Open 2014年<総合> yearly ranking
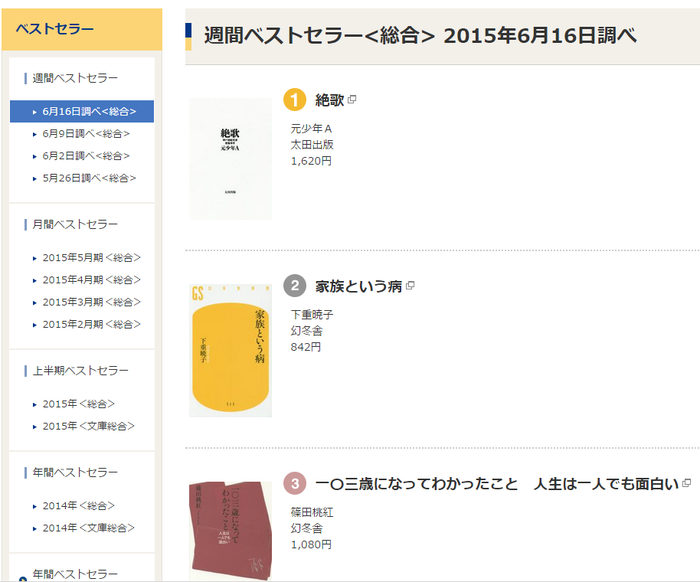 [79, 506]
